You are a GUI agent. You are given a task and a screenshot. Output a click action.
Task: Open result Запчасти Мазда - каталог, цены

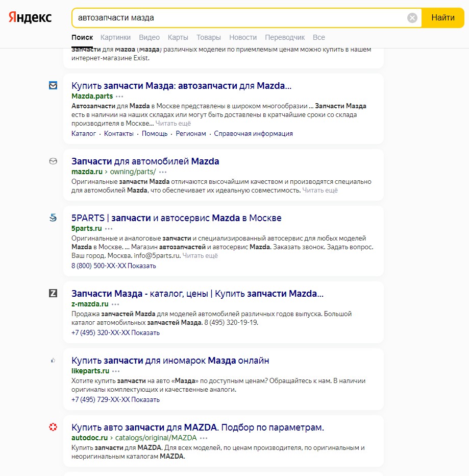[198, 294]
